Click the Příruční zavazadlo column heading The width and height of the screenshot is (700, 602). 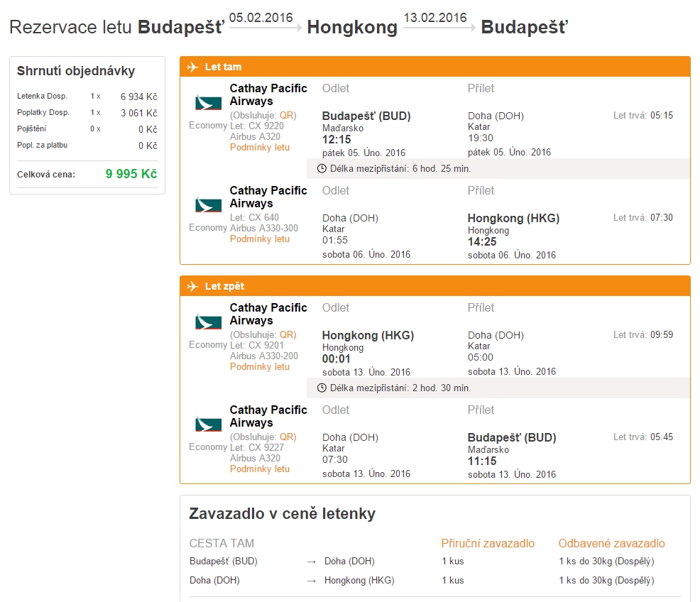[x=488, y=543]
